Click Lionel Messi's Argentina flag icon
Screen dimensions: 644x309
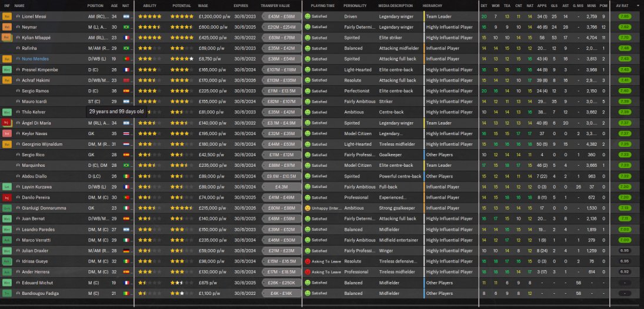[126, 16]
